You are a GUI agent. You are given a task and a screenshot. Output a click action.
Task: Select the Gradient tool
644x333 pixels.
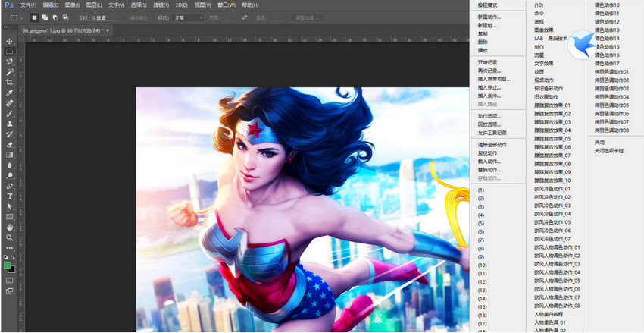(9, 155)
